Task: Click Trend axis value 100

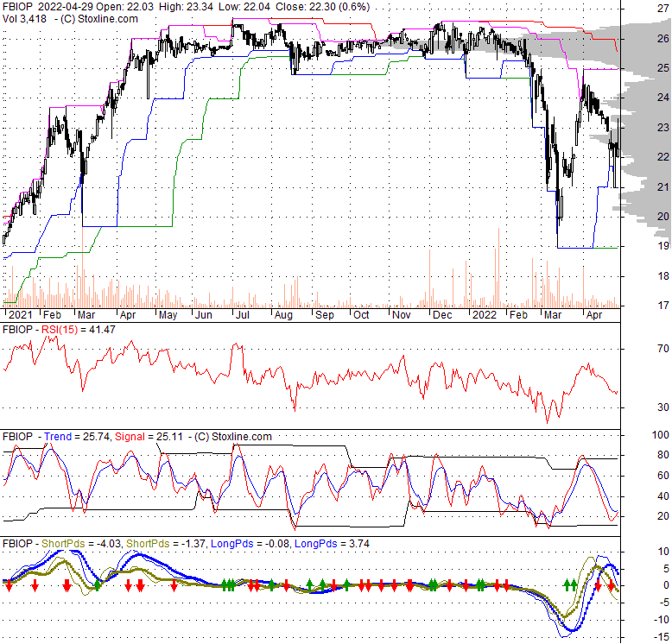Action: pyautogui.click(x=661, y=435)
